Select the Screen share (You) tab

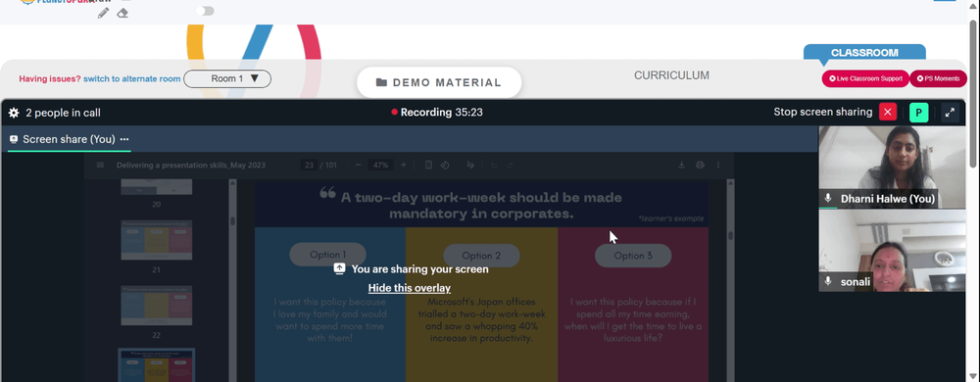click(69, 139)
